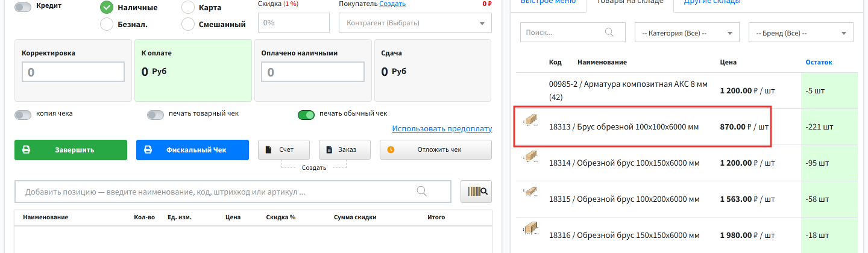Open the Быстрое меню tab
The width and height of the screenshot is (868, 253).
pyautogui.click(x=547, y=2)
